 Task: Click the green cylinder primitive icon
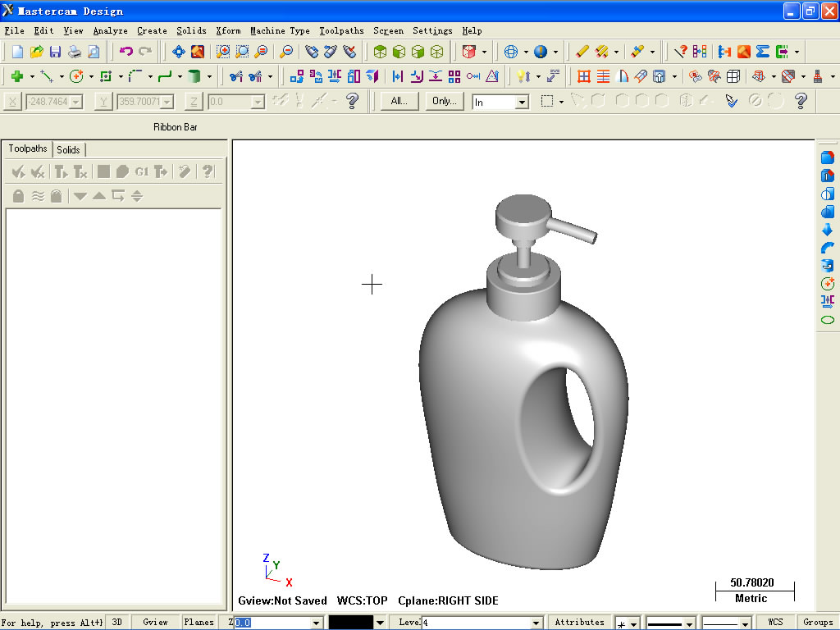coord(194,76)
